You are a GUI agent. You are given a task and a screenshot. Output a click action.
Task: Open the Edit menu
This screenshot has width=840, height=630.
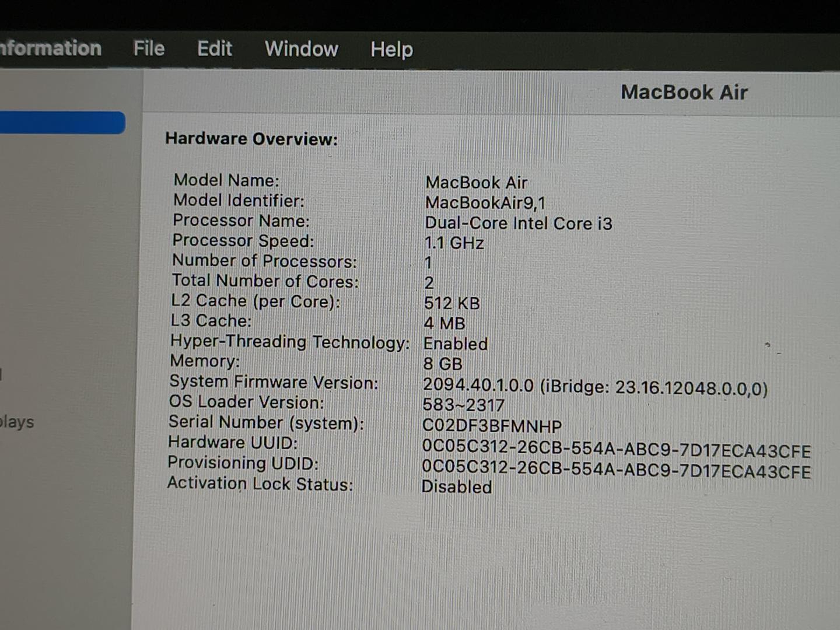(215, 48)
